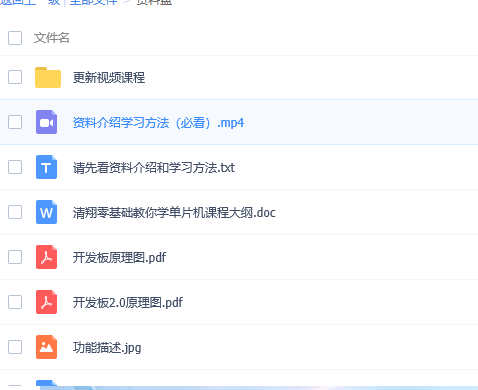Click the purple video icon for 资料介绍学习方法
The image size is (478, 390).
coord(46,122)
